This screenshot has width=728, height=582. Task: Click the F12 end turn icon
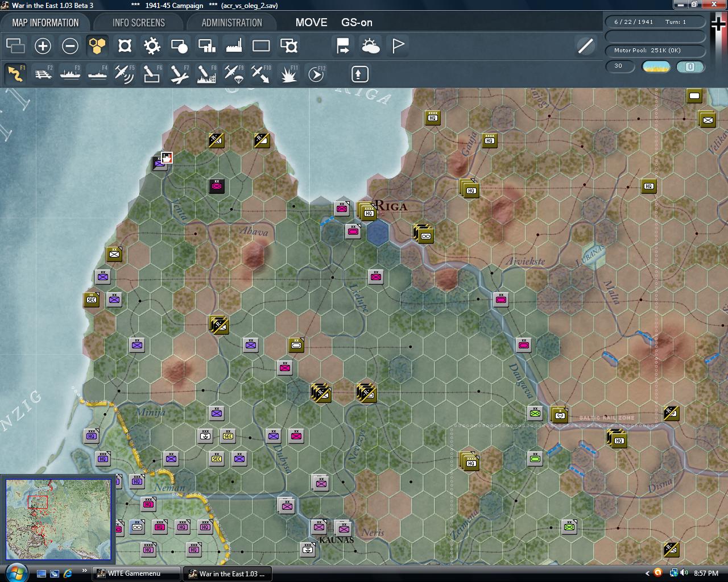316,74
